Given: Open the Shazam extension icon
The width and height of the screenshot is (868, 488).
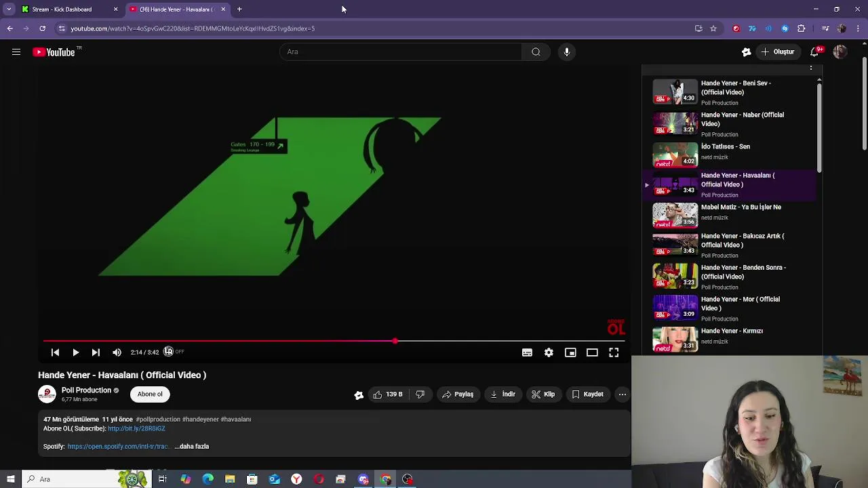Looking at the screenshot, I should [785, 28].
